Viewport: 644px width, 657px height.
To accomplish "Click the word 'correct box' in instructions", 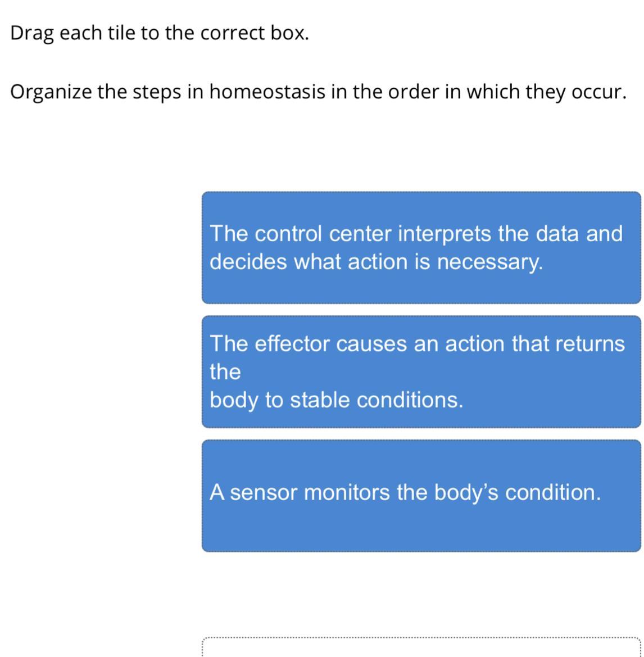I will coord(255,33).
